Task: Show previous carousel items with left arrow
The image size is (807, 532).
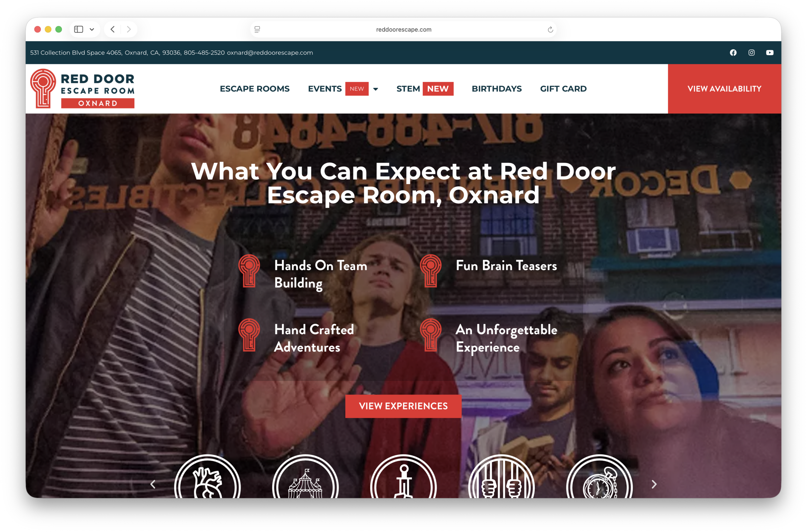Action: pos(153,484)
